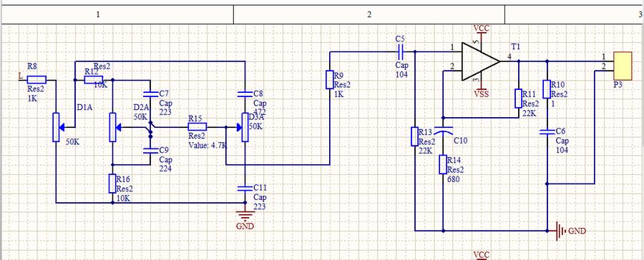This screenshot has height=260, width=644.
Task: Select resistor R15 symbol
Action: [197, 127]
